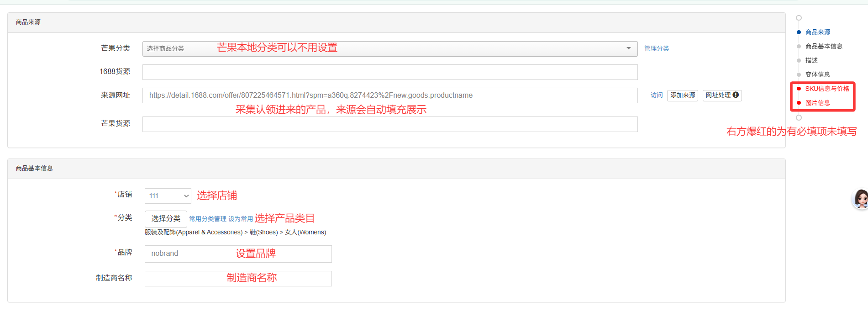This screenshot has width=868, height=312.
Task: Click the 1688货源 input field
Action: click(x=389, y=72)
